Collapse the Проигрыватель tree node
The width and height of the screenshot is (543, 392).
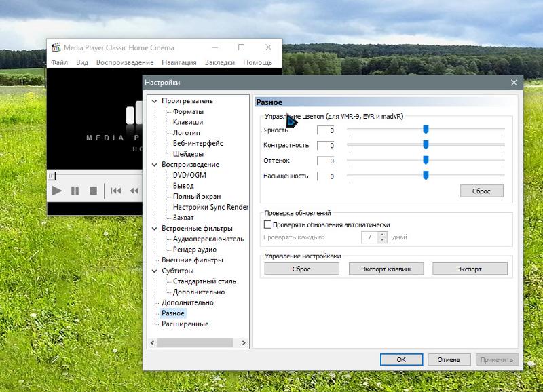pos(155,101)
